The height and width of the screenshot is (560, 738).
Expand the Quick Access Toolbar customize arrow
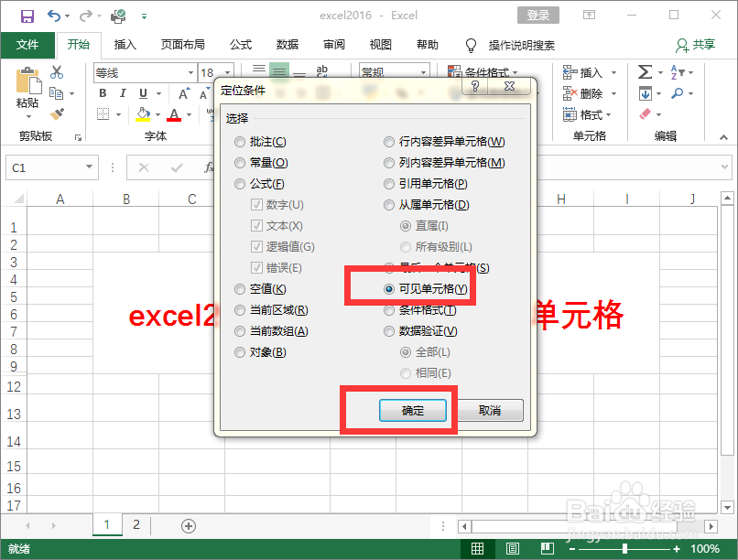[x=144, y=16]
